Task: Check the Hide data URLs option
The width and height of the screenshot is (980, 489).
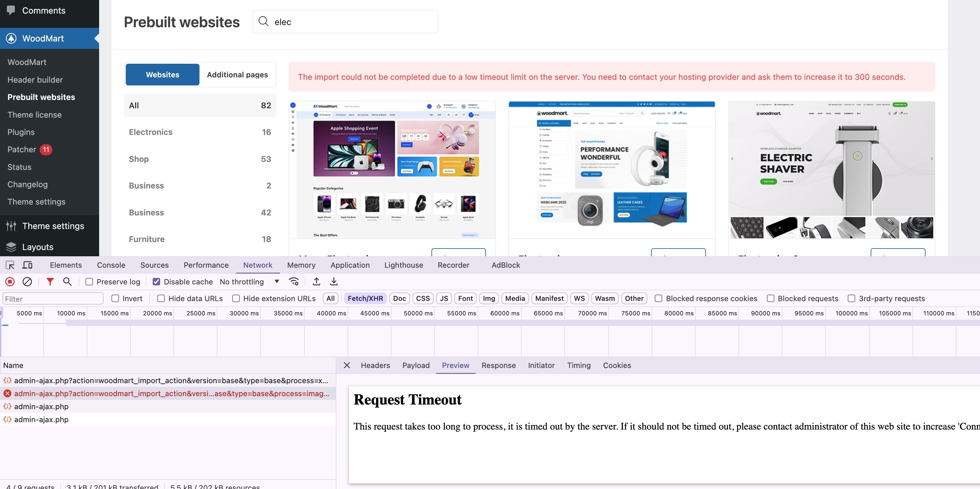Action: click(161, 298)
